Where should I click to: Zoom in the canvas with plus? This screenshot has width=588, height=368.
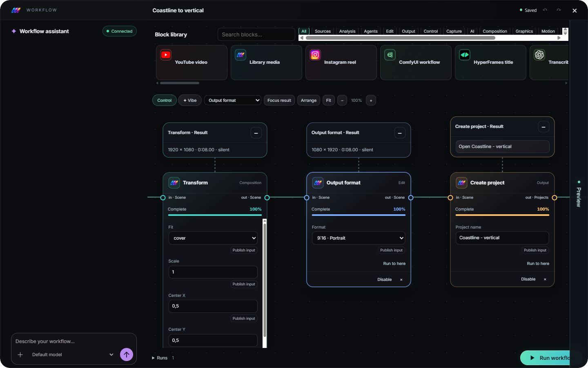pos(371,100)
